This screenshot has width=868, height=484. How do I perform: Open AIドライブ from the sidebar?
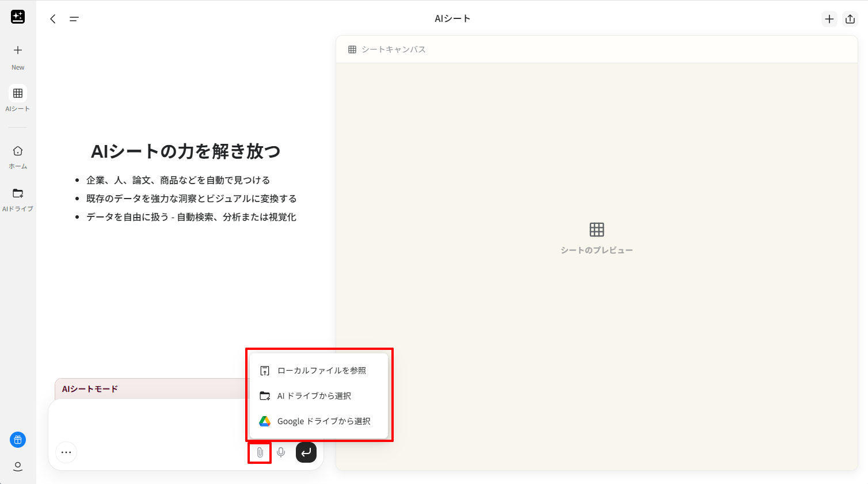[18, 199]
